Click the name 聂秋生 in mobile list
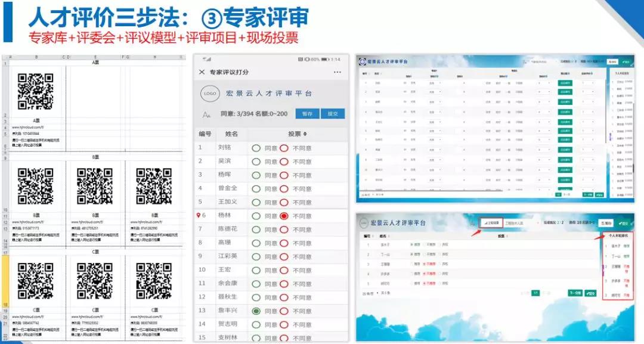 pos(228,296)
